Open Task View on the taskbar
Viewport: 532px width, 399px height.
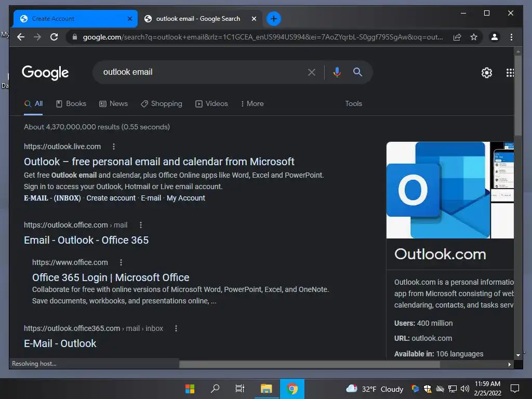240,389
